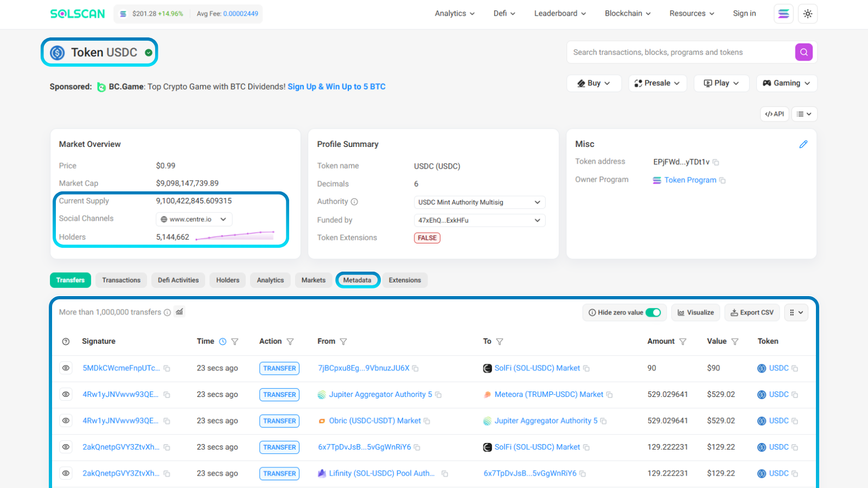The height and width of the screenshot is (488, 868).
Task: Click the API button
Action: pyautogui.click(x=775, y=114)
